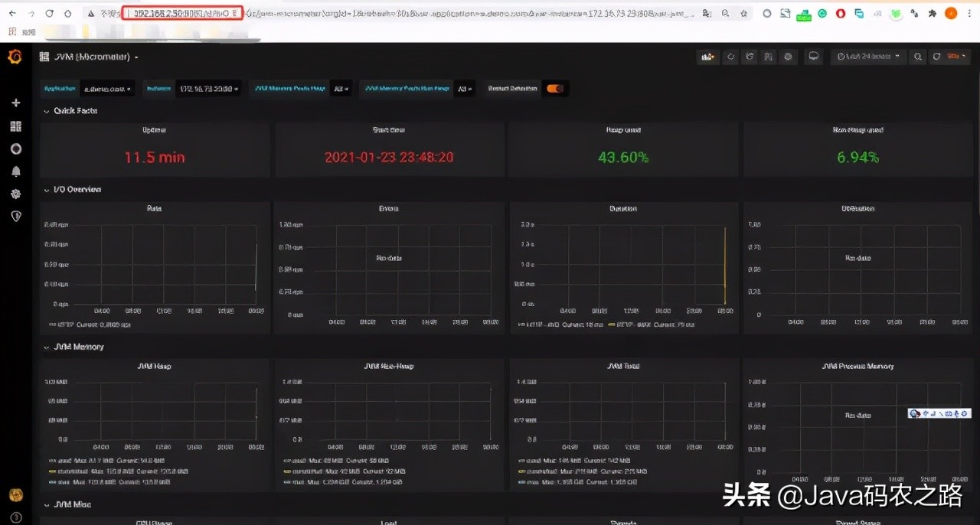Image resolution: width=980 pixels, height=525 pixels.
Task: Open the browser extensions puzzle icon
Action: [x=932, y=14]
